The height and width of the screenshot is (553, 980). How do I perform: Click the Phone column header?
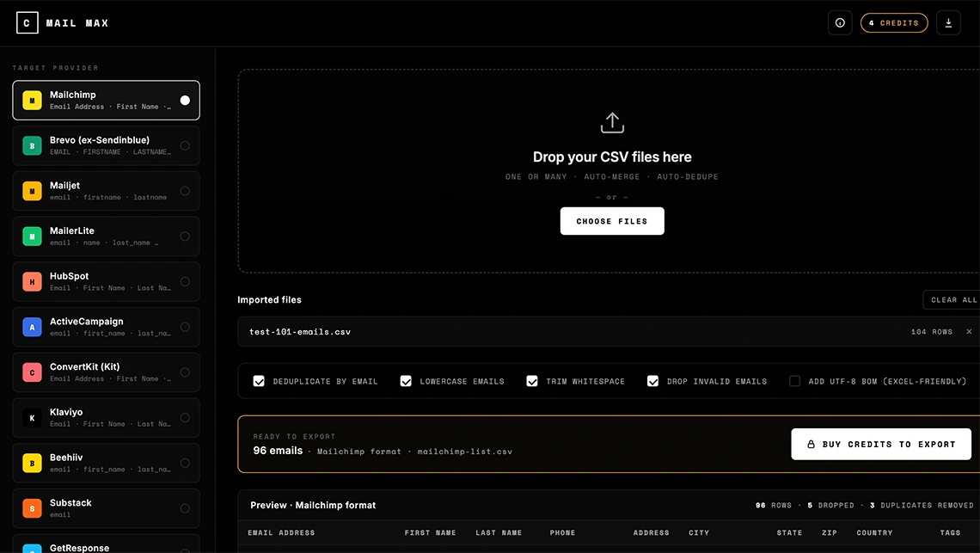tap(562, 533)
